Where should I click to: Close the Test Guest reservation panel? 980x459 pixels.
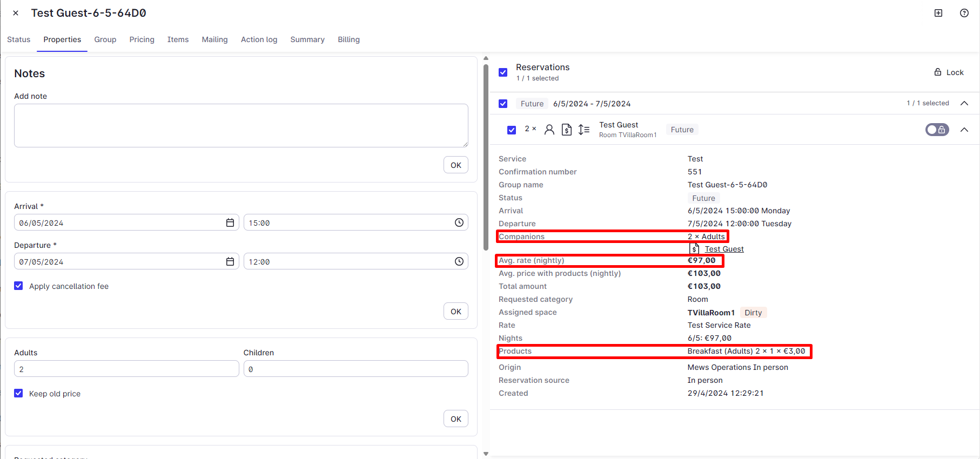tap(16, 13)
